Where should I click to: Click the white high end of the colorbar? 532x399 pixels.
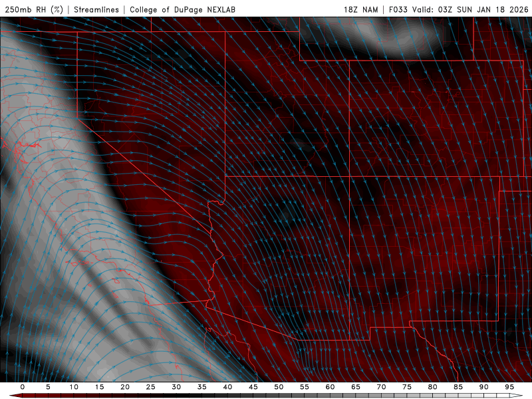[x=516, y=396]
